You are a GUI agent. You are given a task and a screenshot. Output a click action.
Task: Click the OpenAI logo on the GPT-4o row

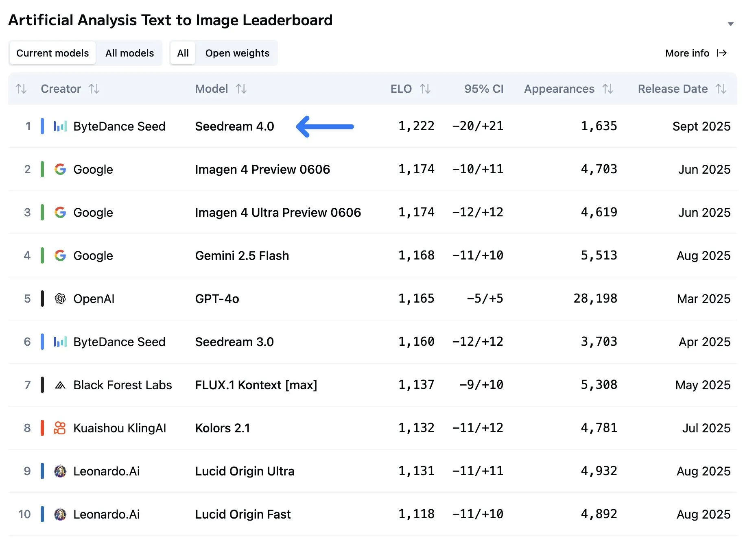(60, 299)
